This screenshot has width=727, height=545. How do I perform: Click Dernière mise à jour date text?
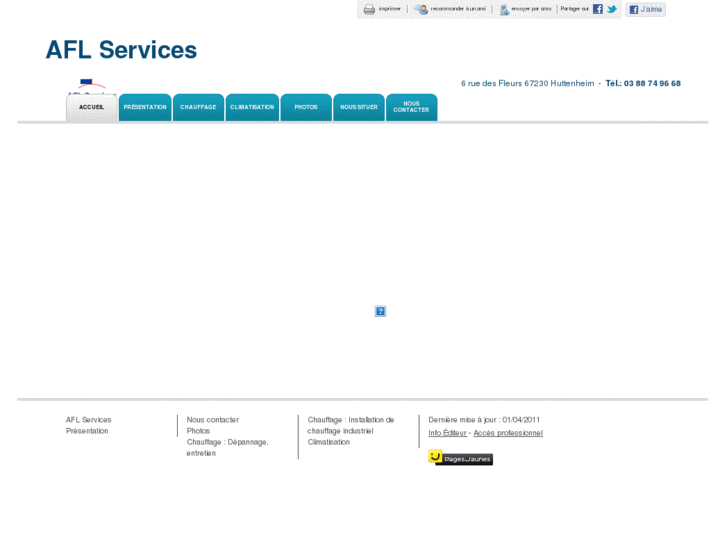pos(484,420)
